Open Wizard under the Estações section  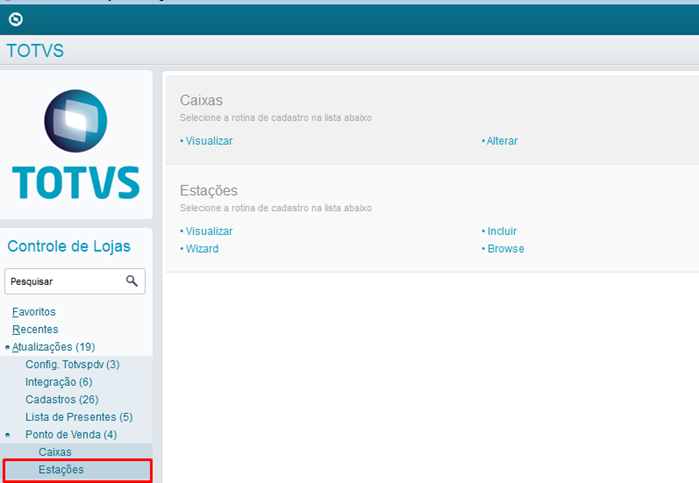202,248
